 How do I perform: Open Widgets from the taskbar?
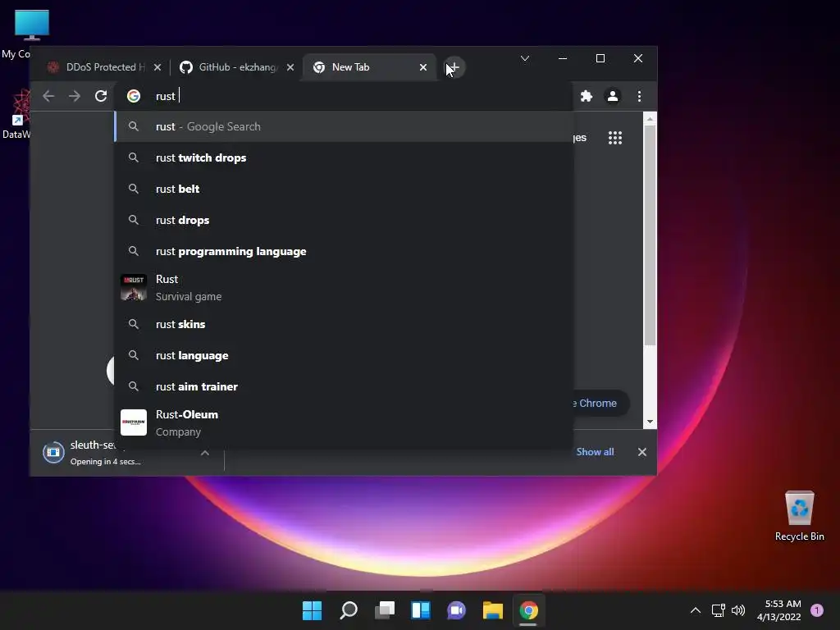click(421, 610)
